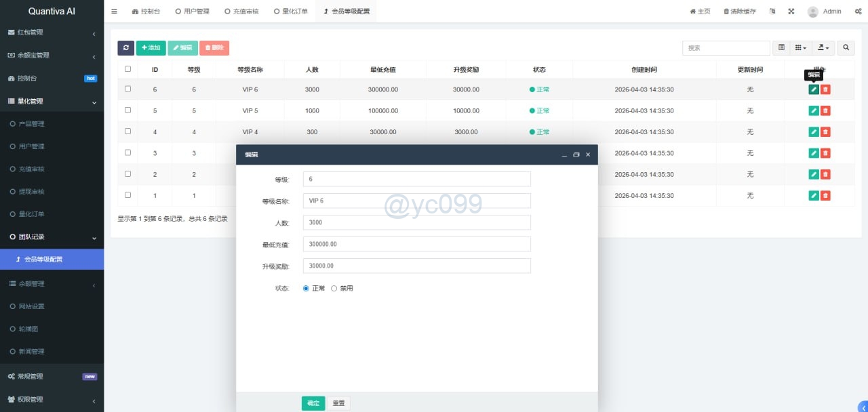Expand 红包管理 in the sidebar
868x412 pixels.
click(52, 33)
